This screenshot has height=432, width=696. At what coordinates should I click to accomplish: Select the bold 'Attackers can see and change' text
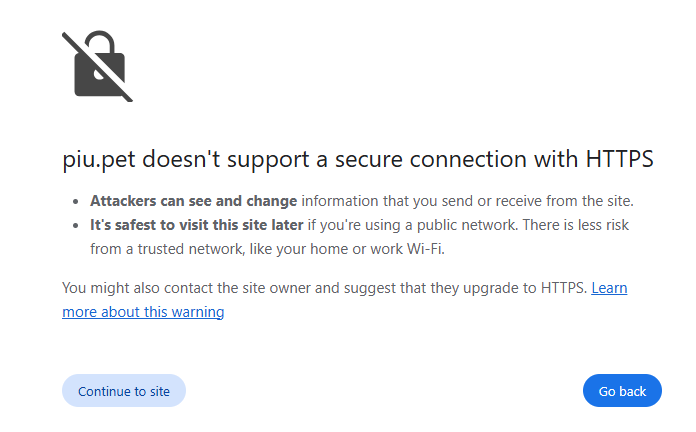194,201
